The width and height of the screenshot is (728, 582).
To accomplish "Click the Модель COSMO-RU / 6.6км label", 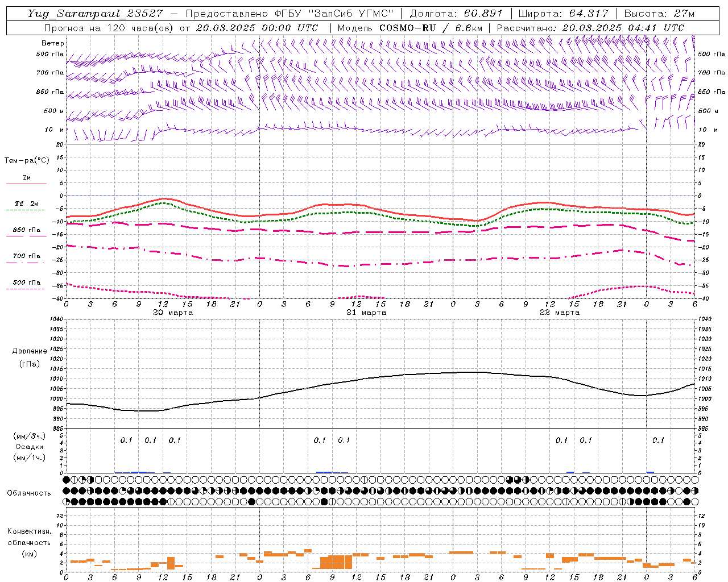I will pos(410,28).
